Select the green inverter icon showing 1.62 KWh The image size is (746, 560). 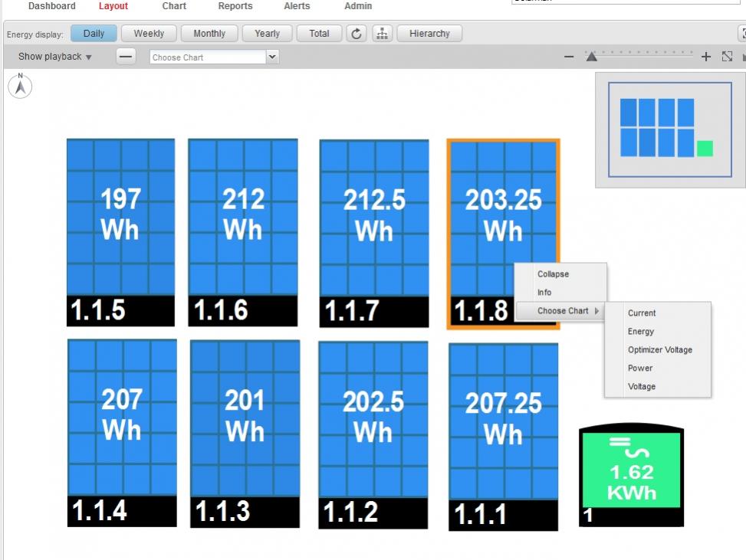[x=631, y=476]
